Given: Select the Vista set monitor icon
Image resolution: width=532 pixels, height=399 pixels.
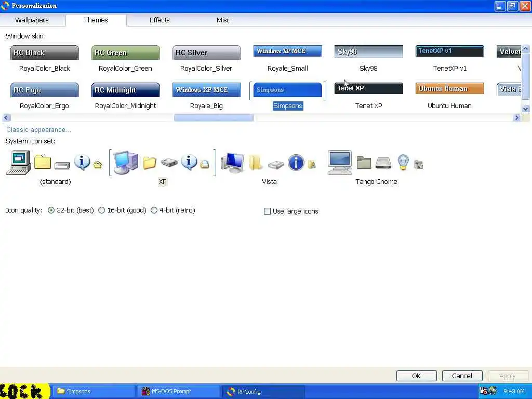Looking at the screenshot, I should click(x=232, y=163).
